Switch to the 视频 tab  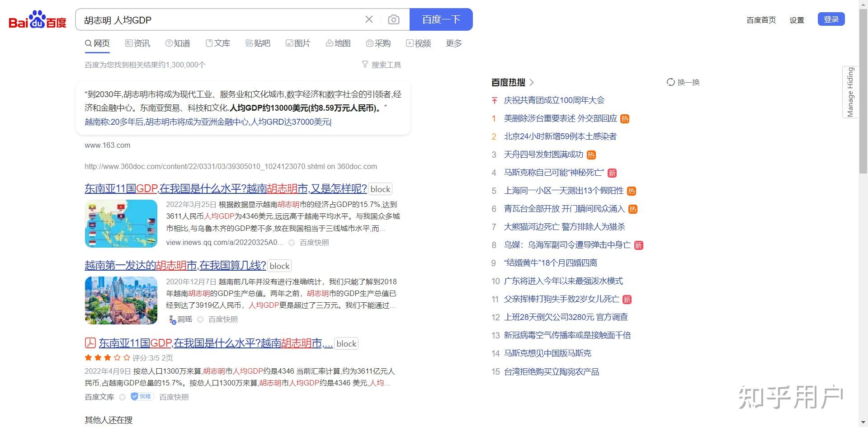[x=418, y=43]
